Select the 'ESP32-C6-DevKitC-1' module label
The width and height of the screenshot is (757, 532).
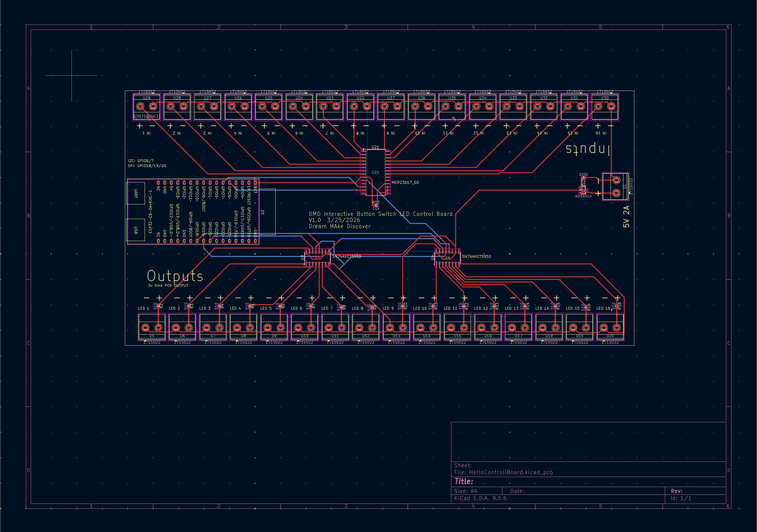150,212
